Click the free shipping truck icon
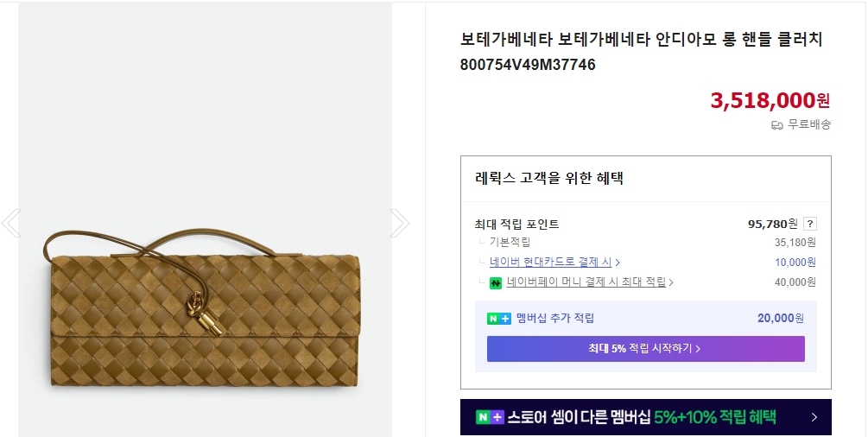This screenshot has width=868, height=437. pos(776,125)
